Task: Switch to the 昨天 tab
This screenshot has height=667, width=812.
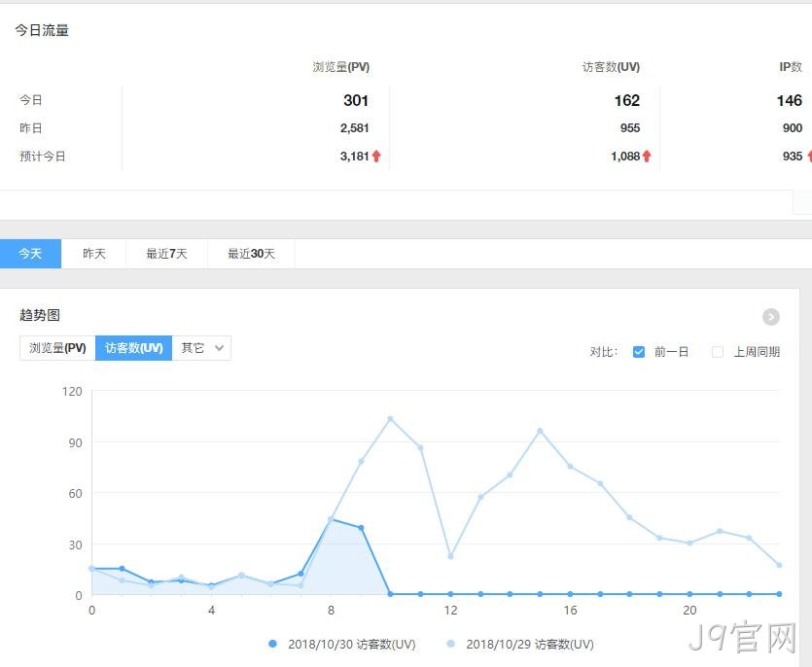Action: pyautogui.click(x=93, y=254)
